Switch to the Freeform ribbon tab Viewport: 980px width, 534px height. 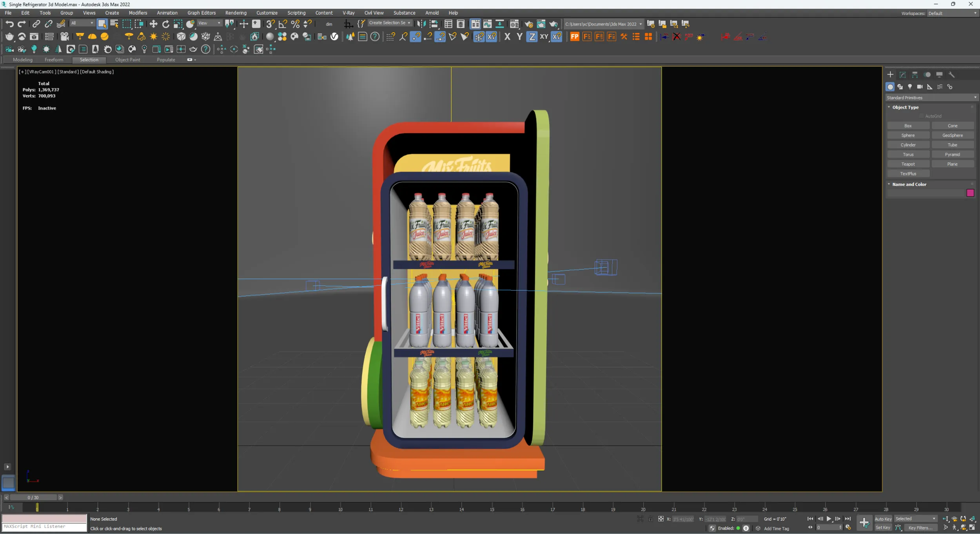[x=54, y=60]
